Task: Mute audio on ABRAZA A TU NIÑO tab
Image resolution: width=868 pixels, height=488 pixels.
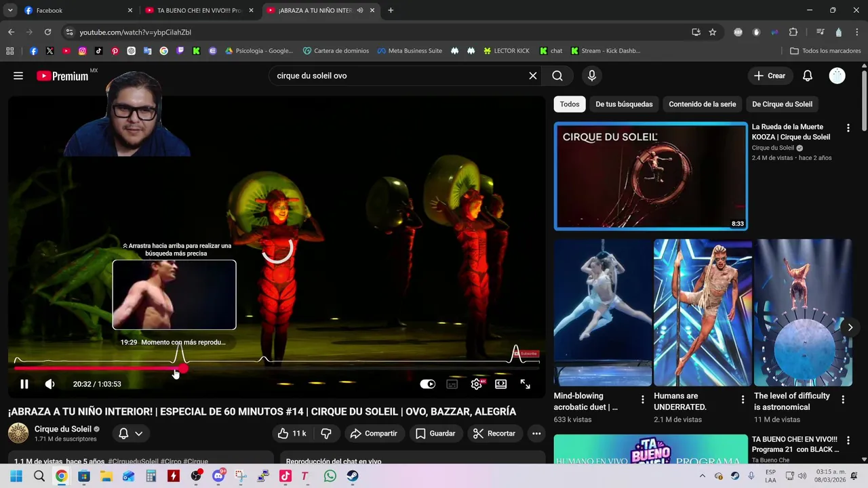Action: 359,10
